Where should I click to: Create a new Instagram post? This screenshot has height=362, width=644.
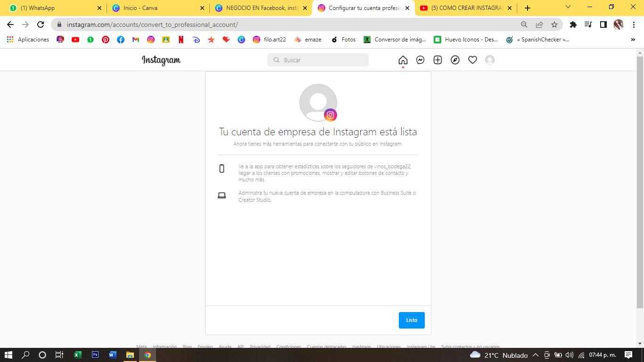click(438, 60)
